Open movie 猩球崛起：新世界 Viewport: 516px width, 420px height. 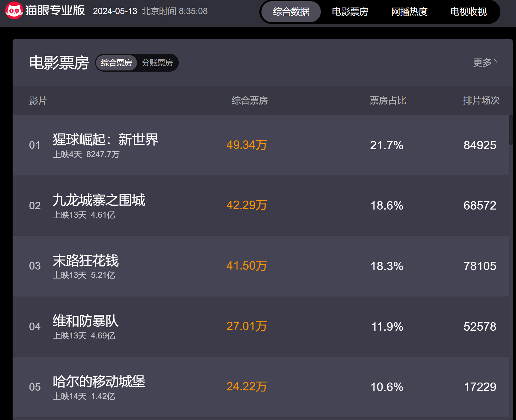(105, 140)
